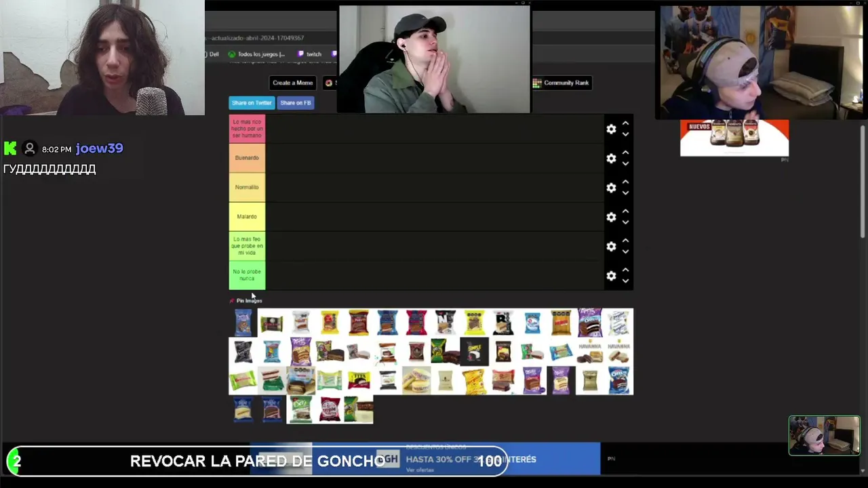Pick the red 'Triple' alfajor thumbnail
Viewport: 868px width, 488px height.
coord(330,409)
